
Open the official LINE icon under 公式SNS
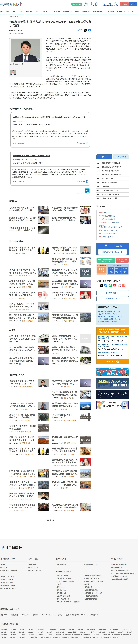click(110, 285)
